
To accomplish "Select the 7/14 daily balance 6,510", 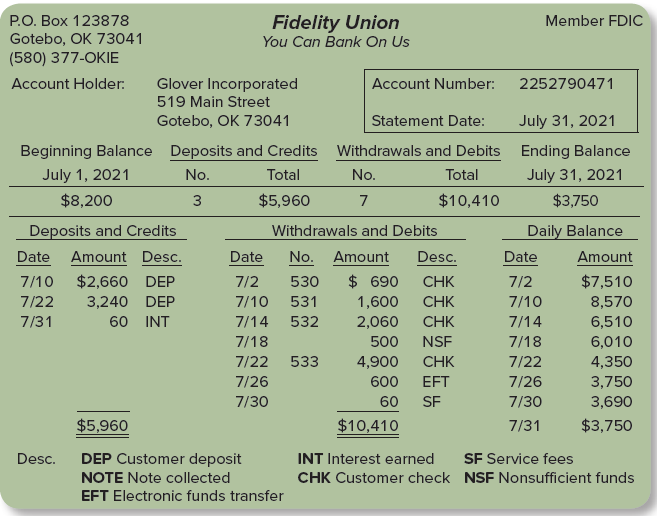I will pyautogui.click(x=611, y=322).
